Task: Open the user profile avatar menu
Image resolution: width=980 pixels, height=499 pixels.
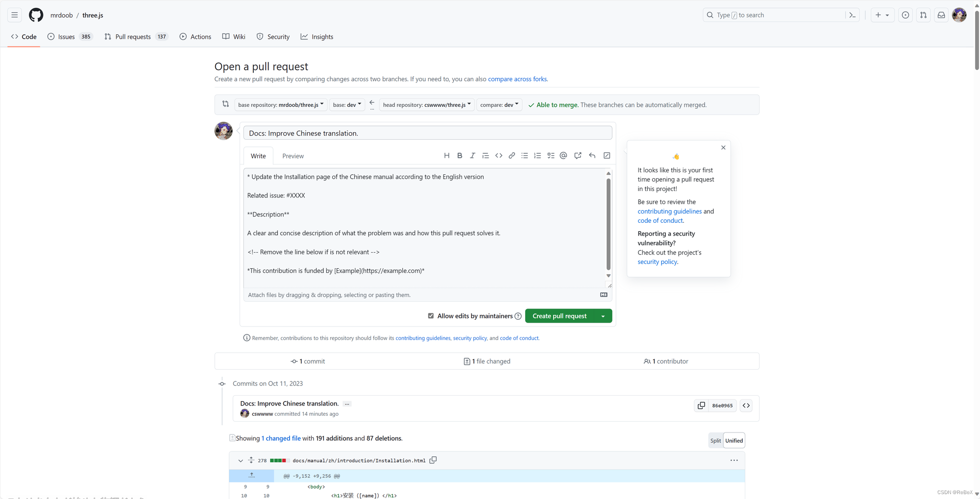Action: tap(959, 15)
